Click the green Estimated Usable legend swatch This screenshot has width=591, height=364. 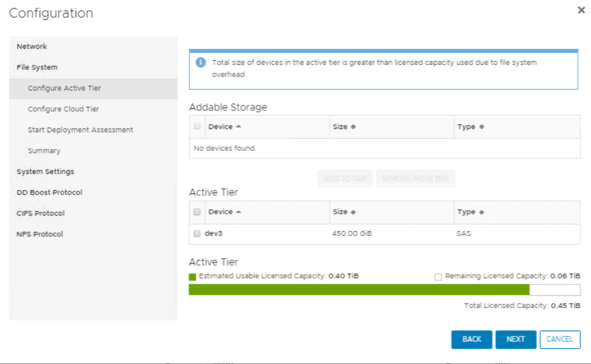coord(192,277)
